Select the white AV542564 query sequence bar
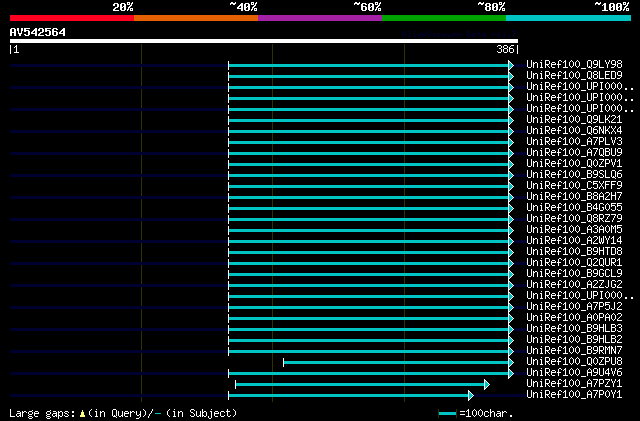The image size is (640, 421). coord(264,41)
